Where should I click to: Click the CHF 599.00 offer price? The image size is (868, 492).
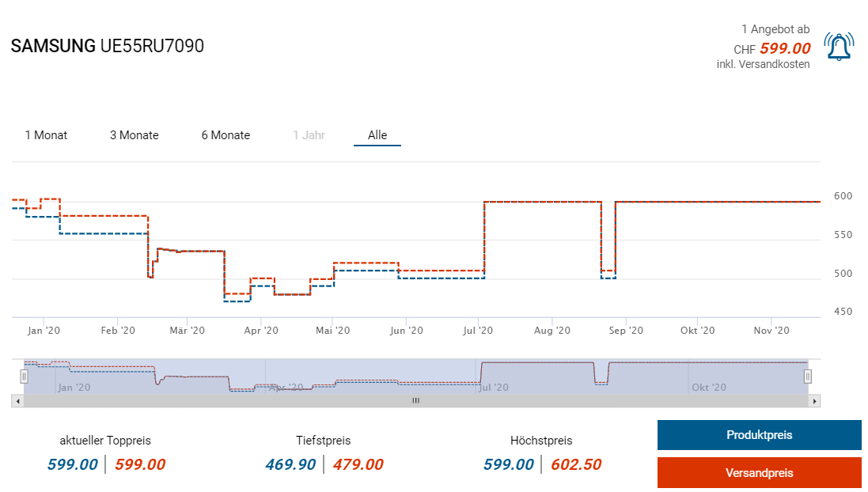[x=784, y=48]
